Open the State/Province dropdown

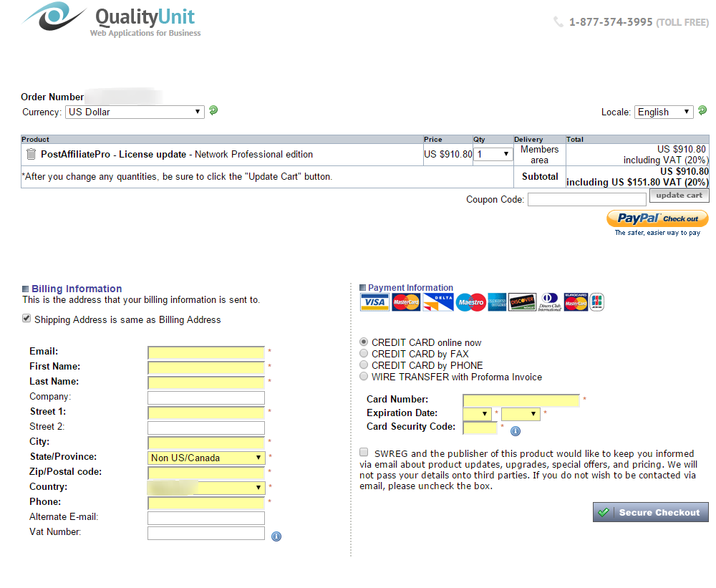[206, 458]
